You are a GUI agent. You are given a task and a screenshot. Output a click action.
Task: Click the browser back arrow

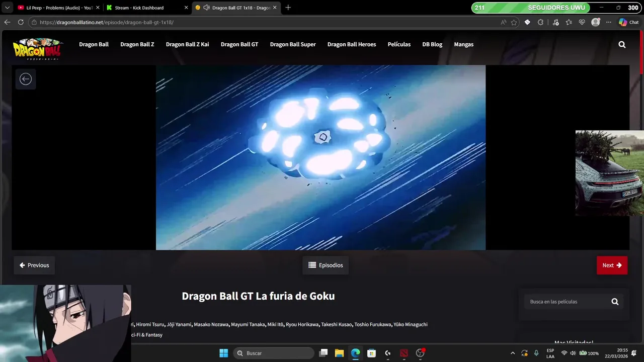(7, 22)
